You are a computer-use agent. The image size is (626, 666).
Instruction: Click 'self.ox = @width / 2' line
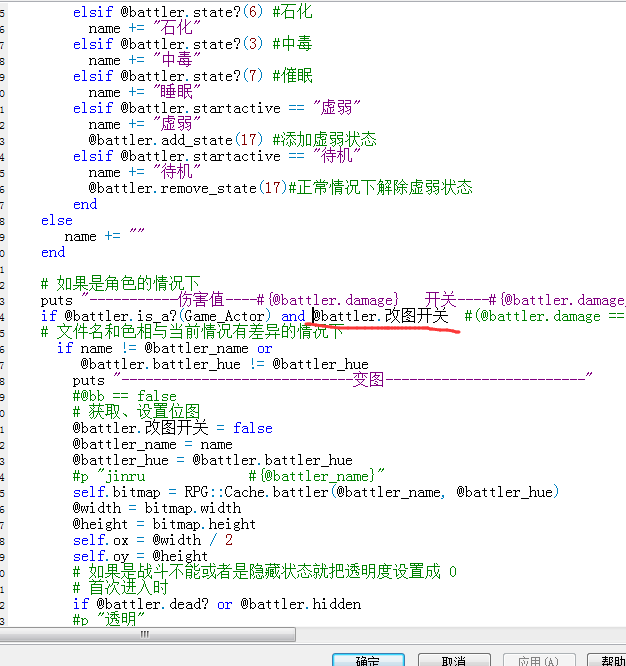pos(152,540)
